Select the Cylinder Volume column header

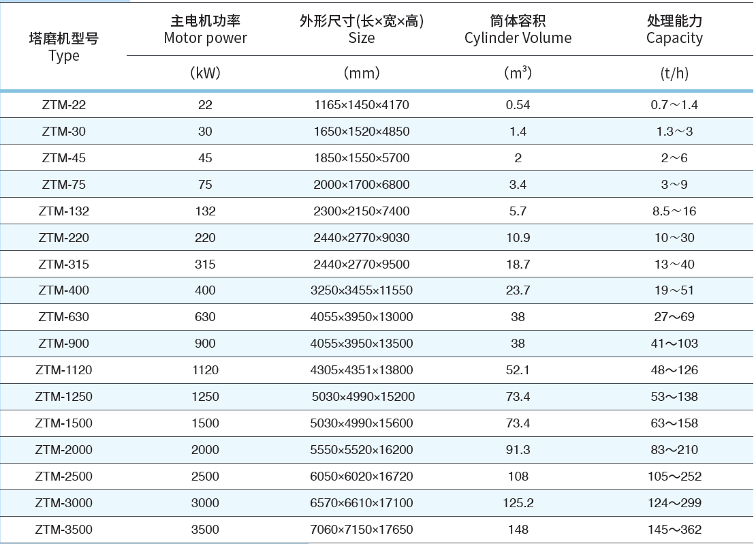click(x=518, y=30)
